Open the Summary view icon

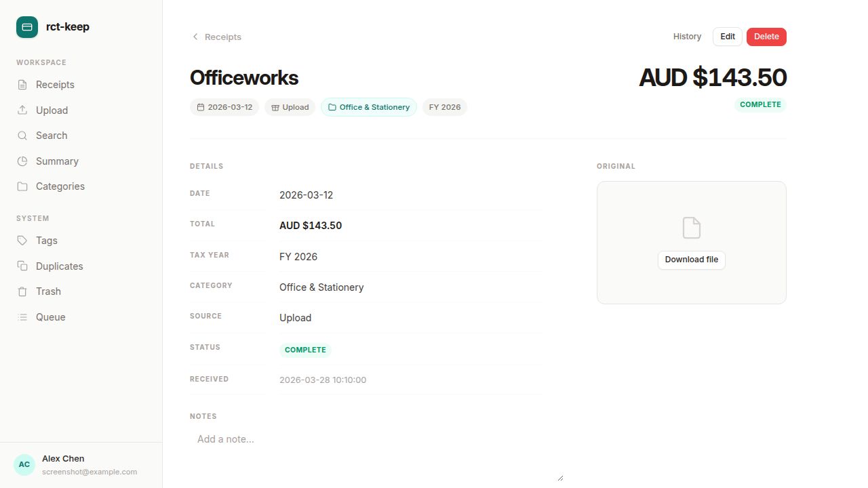click(24, 161)
